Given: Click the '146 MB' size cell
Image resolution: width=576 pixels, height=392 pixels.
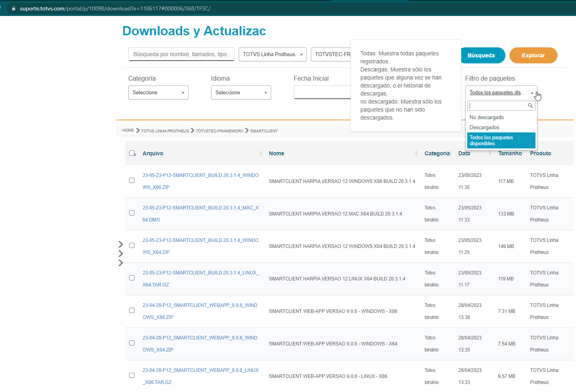Looking at the screenshot, I should coord(506,246).
